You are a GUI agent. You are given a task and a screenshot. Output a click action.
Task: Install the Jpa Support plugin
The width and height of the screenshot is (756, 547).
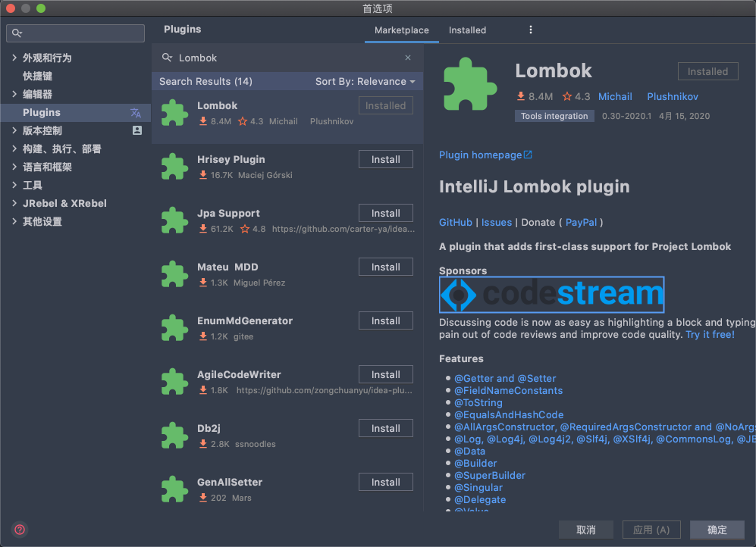point(386,213)
